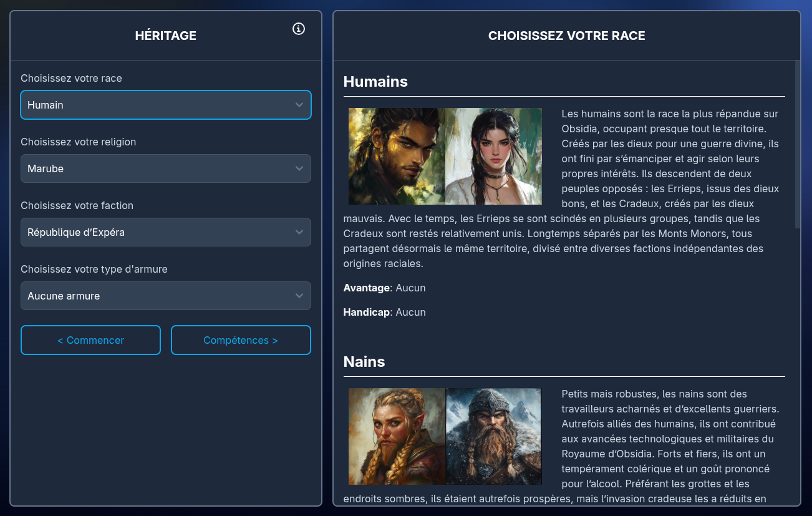Click the chevron on the Aucune armure field
The width and height of the screenshot is (812, 516).
[299, 296]
